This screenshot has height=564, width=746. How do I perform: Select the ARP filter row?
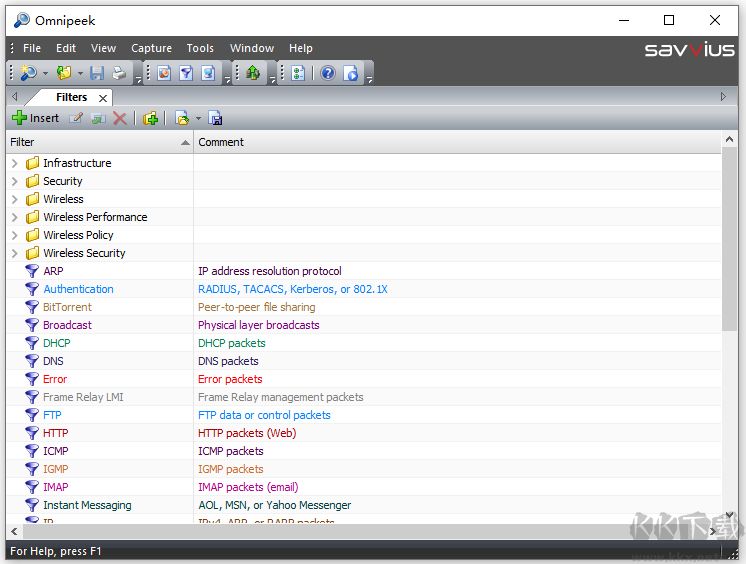pyautogui.click(x=364, y=271)
